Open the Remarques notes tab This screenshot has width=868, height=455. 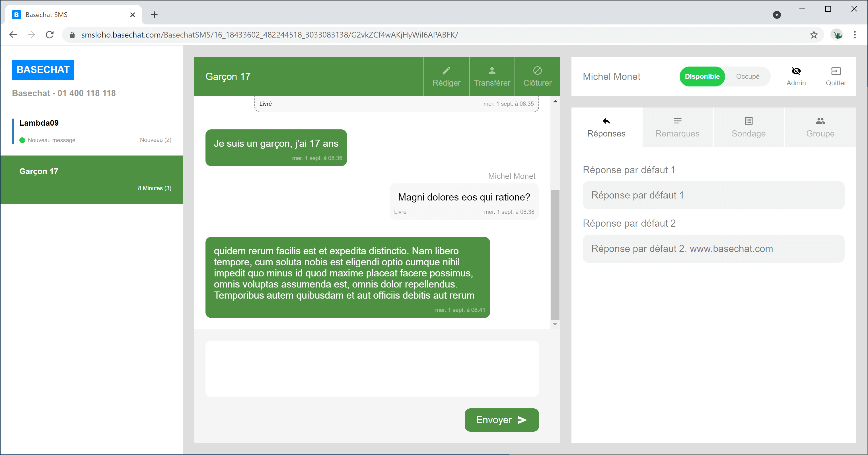(x=677, y=127)
